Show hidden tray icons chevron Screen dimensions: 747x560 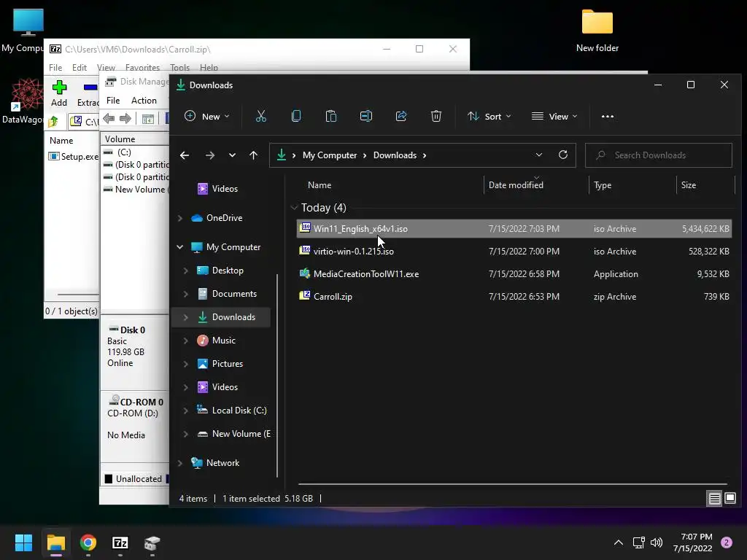point(619,542)
